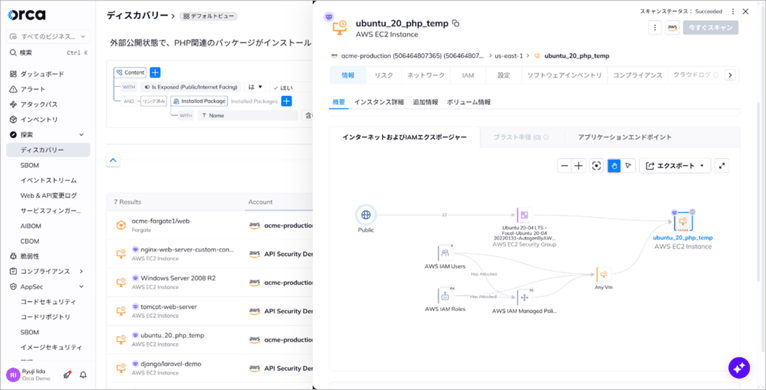Select the django/laravel-demo result
This screenshot has width=766, height=390.
pyautogui.click(x=210, y=368)
